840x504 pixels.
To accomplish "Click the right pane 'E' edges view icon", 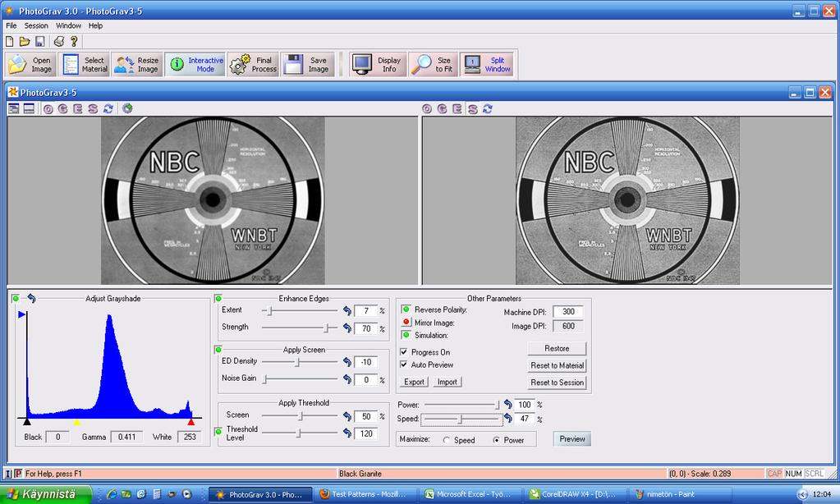I will tap(457, 108).
